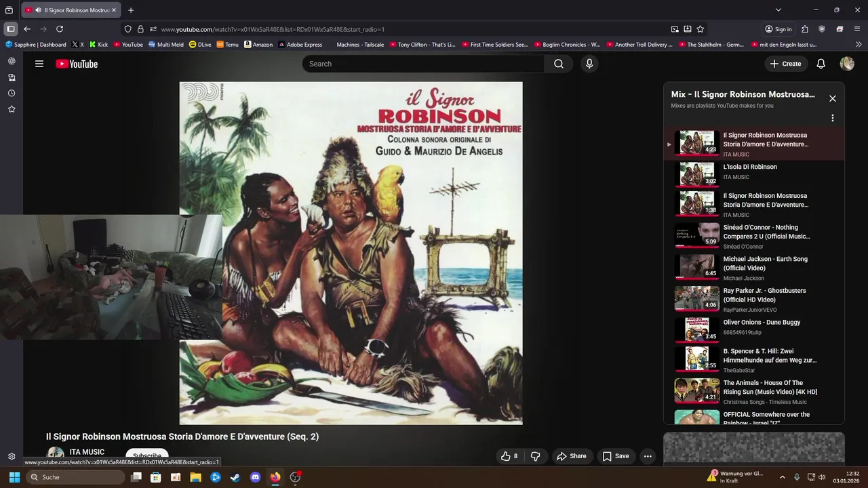Play Michael Jackson Earth Song
The image size is (868, 488).
point(754,268)
